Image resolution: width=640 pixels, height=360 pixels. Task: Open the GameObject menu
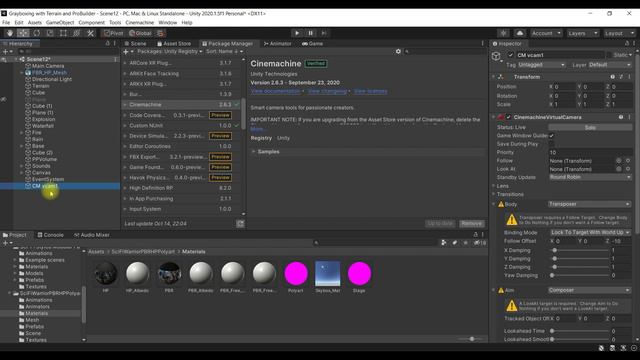click(60, 22)
